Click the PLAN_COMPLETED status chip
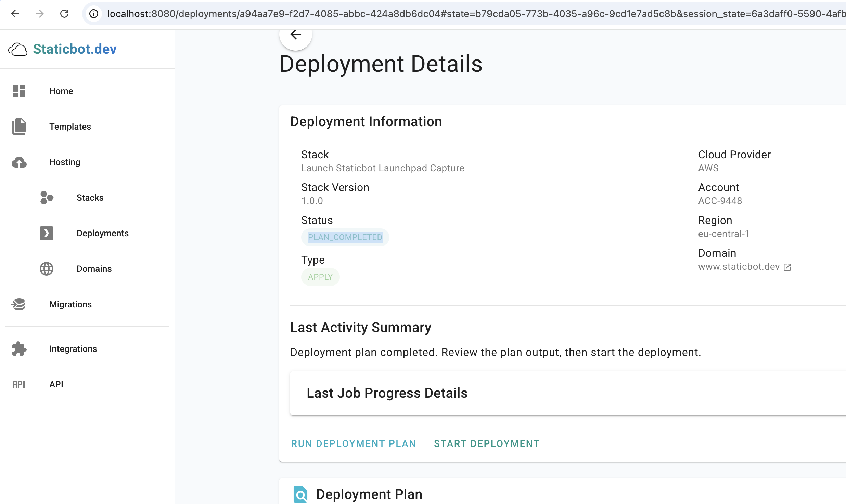846x504 pixels. tap(345, 237)
